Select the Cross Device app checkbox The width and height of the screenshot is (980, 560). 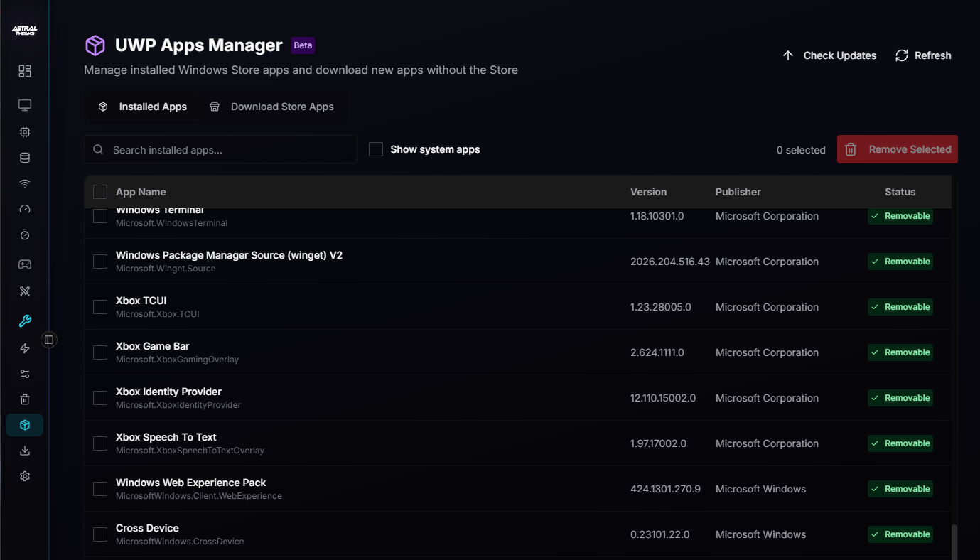(100, 534)
